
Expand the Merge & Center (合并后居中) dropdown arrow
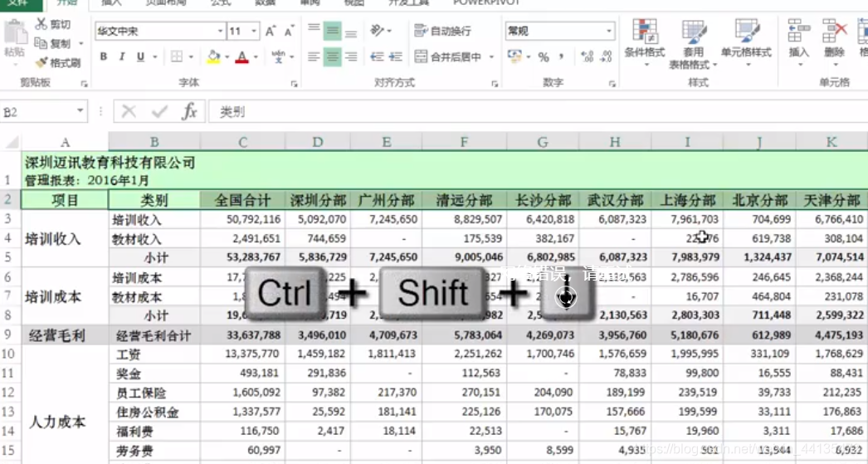tap(491, 56)
